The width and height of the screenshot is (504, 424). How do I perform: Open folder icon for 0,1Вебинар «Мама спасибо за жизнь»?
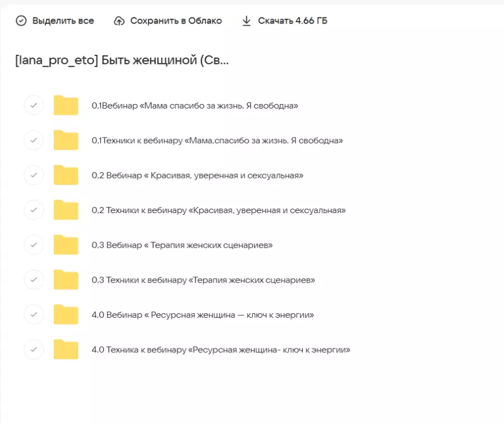66,105
